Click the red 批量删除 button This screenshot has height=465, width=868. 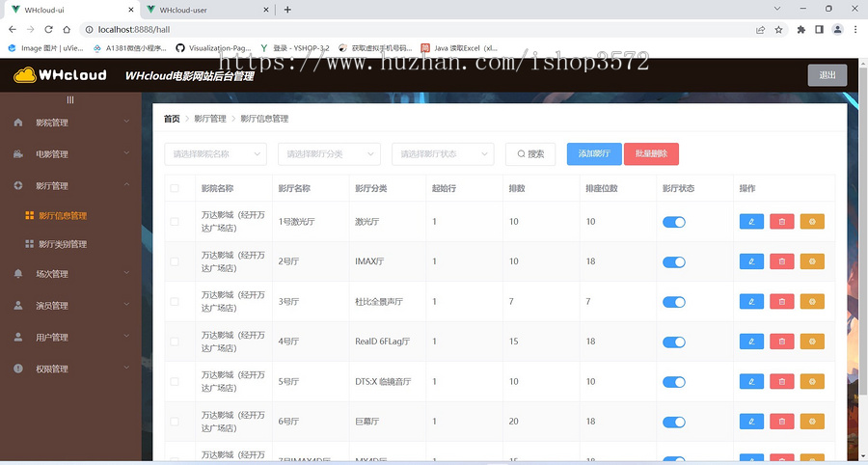651,154
